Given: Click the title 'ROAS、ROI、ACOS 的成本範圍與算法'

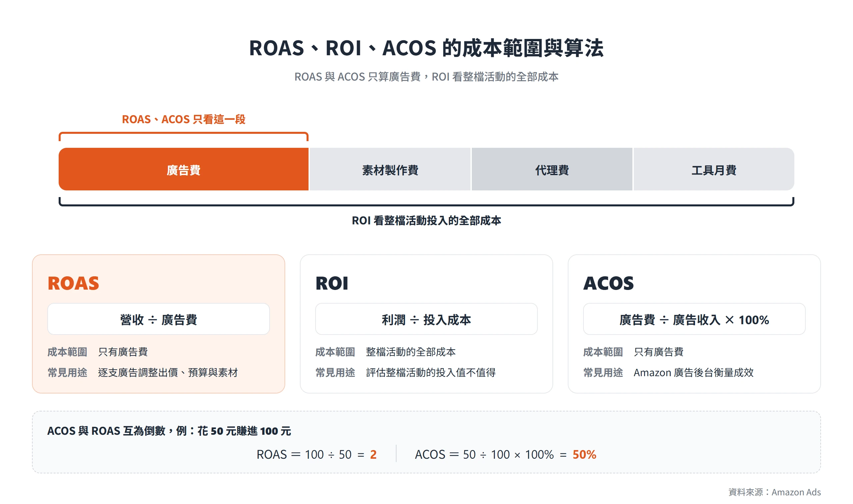Looking at the screenshot, I should click(426, 48).
